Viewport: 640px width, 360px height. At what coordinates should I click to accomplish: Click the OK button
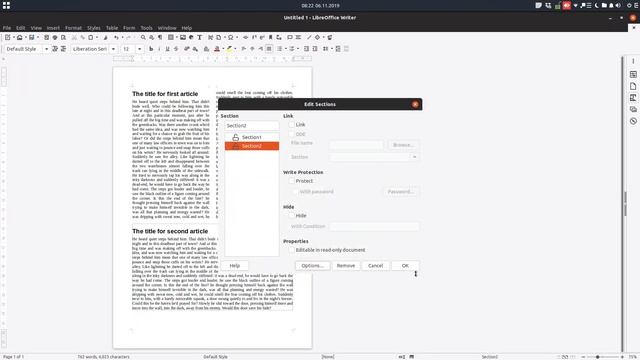click(405, 266)
